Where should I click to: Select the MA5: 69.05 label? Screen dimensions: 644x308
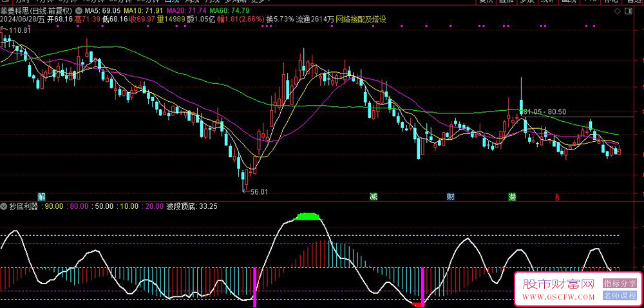[102, 10]
